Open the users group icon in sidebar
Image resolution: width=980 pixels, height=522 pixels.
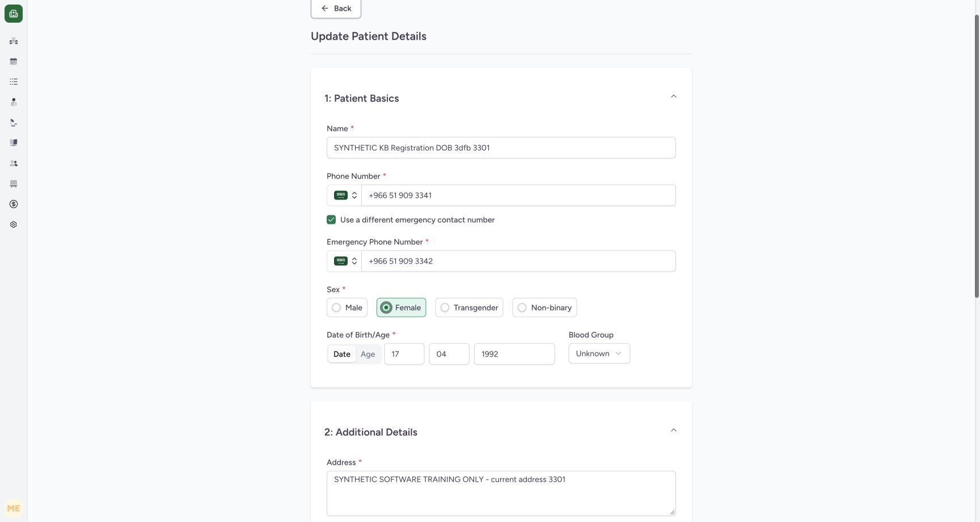click(14, 163)
